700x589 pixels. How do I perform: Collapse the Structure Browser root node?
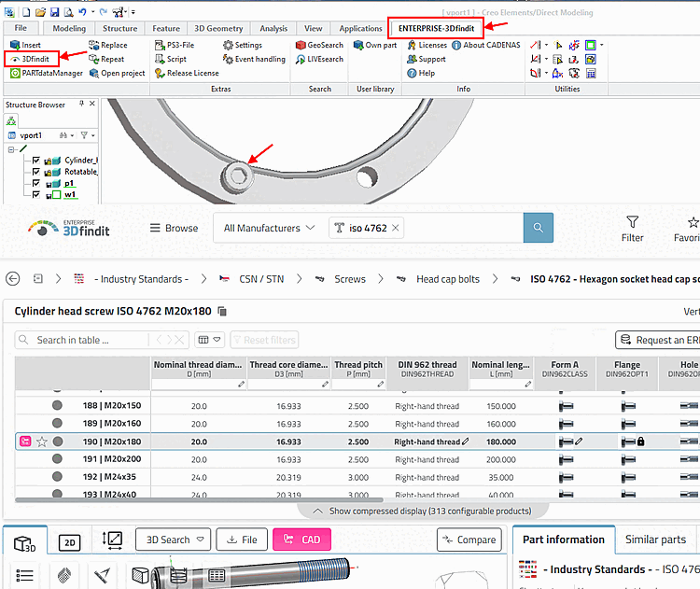point(11,149)
